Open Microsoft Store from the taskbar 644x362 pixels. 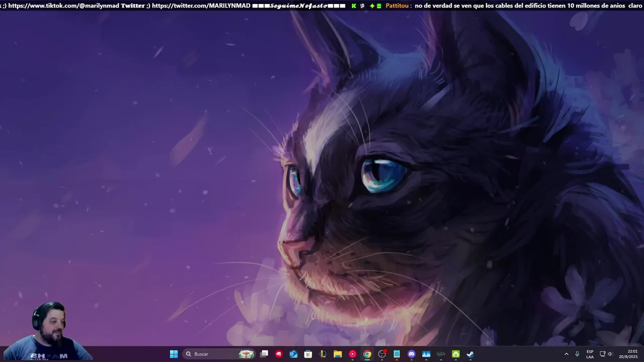[x=308, y=354]
